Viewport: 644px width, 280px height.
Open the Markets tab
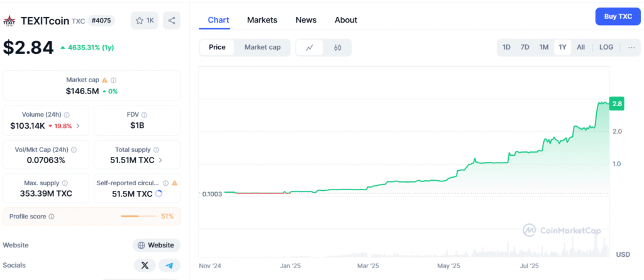pyautogui.click(x=262, y=20)
